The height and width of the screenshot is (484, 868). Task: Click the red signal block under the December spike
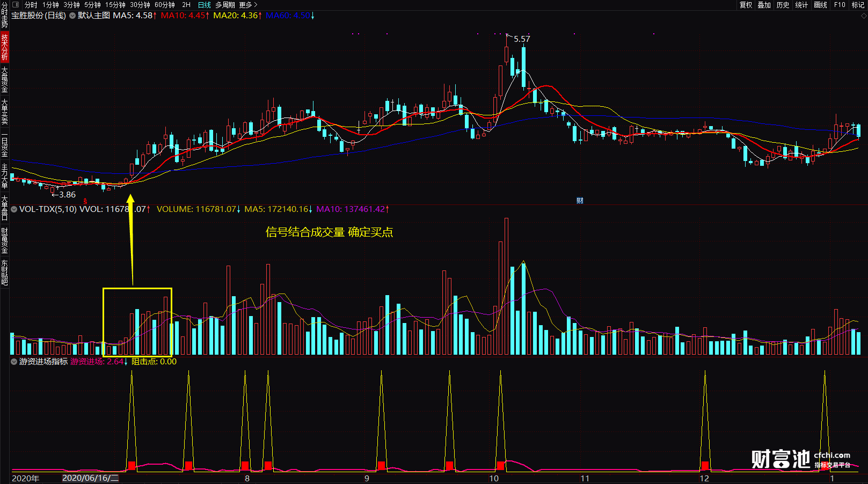pos(705,466)
